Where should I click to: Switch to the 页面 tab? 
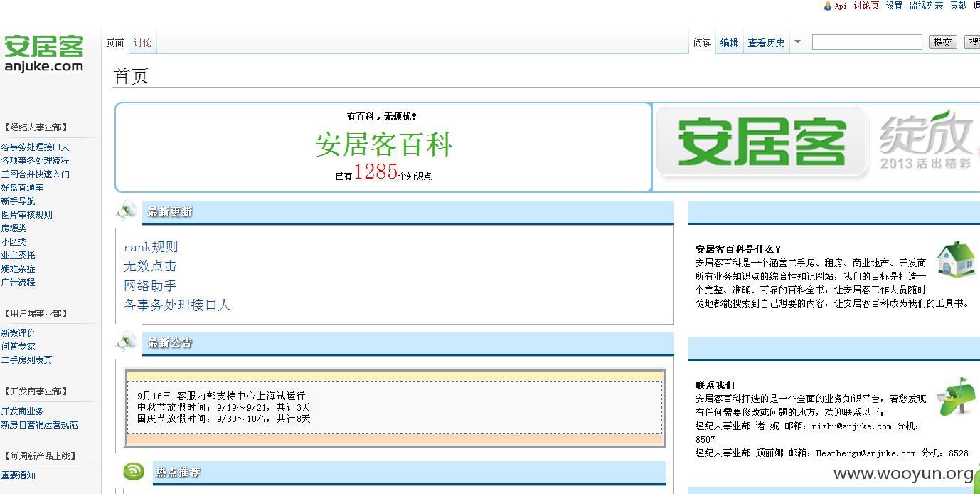(x=115, y=43)
